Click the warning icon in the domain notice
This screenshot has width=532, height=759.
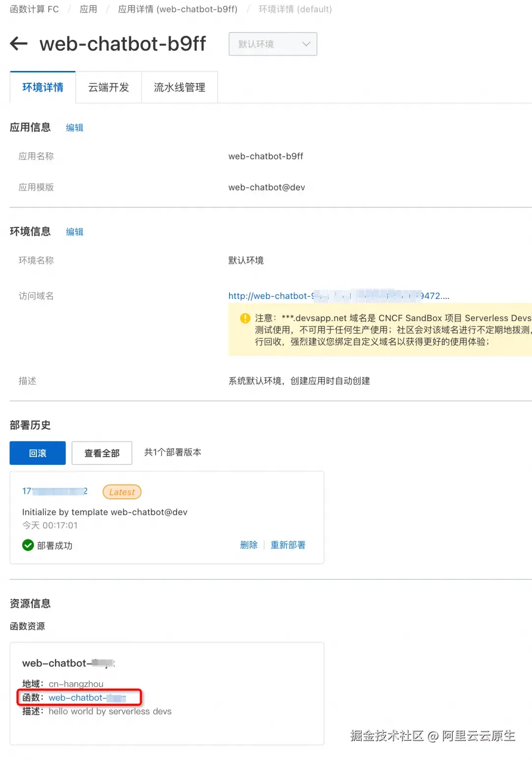tap(244, 318)
